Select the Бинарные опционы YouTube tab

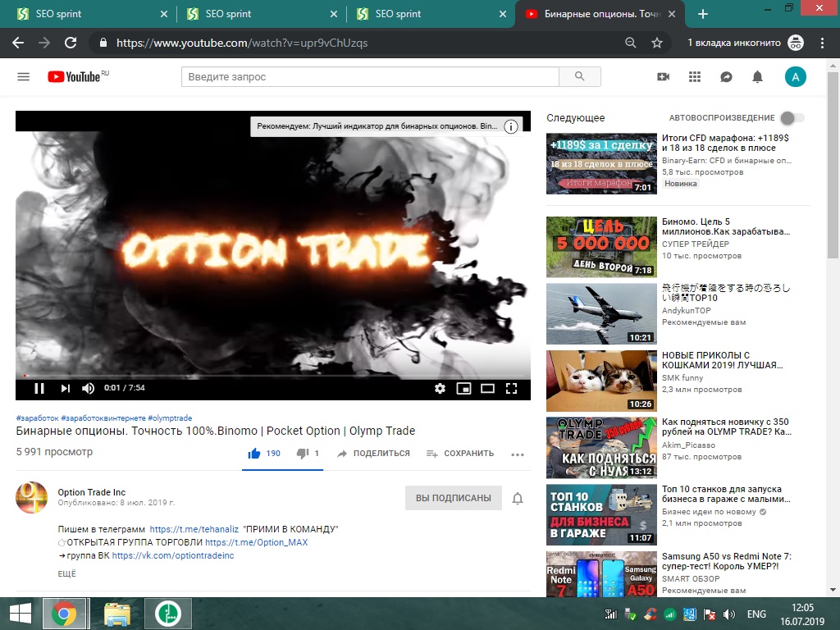coord(599,14)
